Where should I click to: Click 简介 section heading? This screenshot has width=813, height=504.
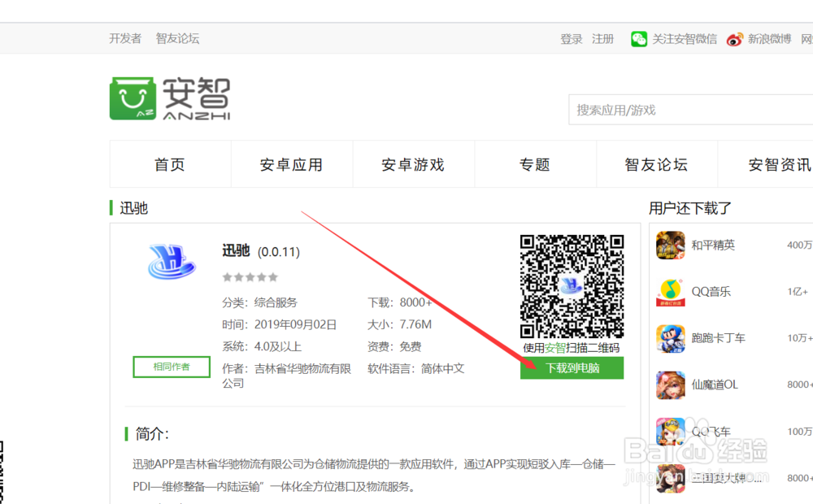tap(151, 433)
